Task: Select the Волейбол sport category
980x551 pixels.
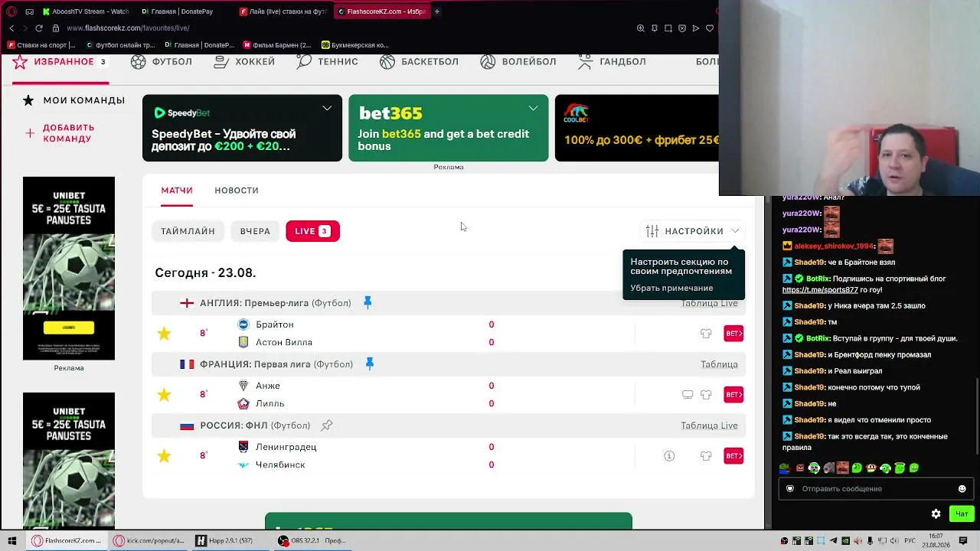Action: [x=518, y=62]
